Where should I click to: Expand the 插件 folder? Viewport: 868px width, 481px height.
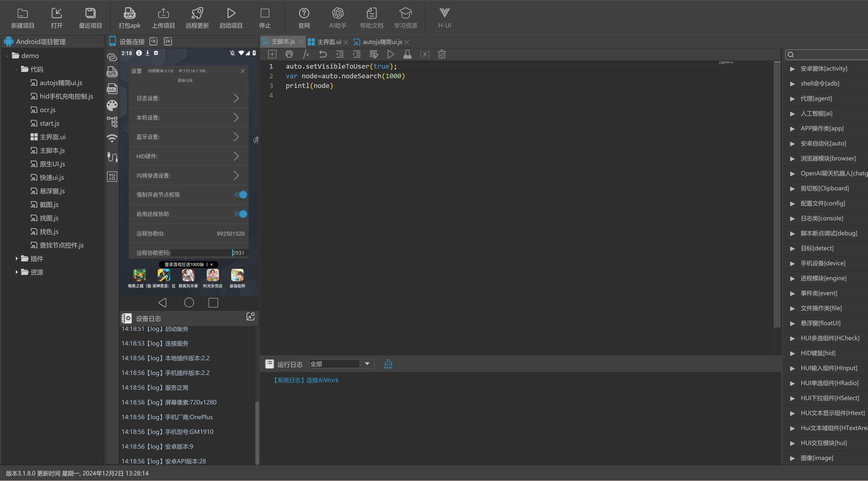16,258
